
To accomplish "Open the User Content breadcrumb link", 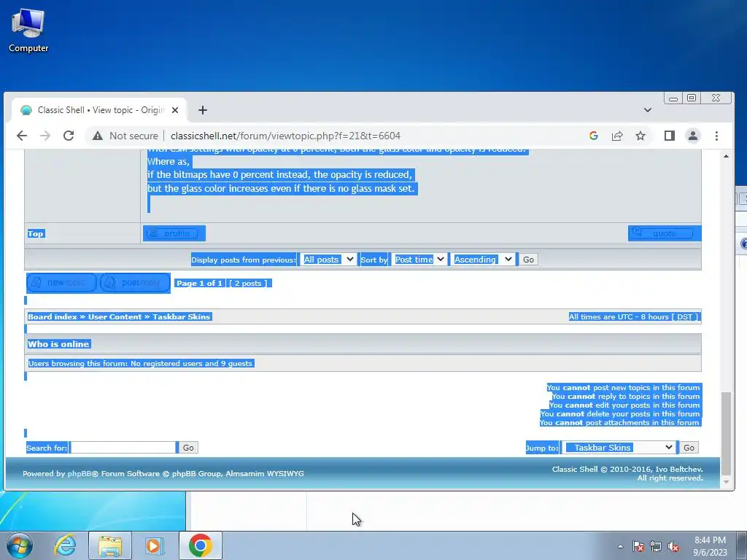I will coord(115,316).
